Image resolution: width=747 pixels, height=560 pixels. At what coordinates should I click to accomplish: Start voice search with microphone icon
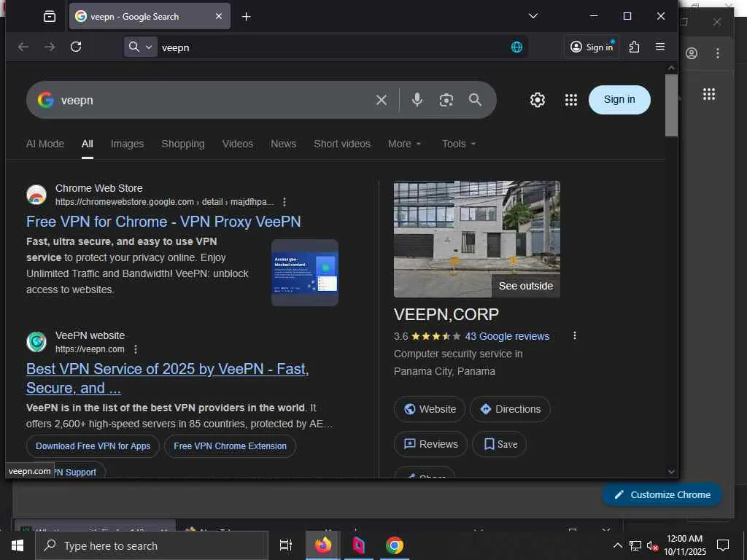tap(417, 100)
